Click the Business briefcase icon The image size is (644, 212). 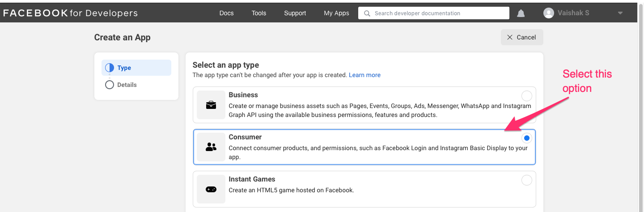pos(211,105)
